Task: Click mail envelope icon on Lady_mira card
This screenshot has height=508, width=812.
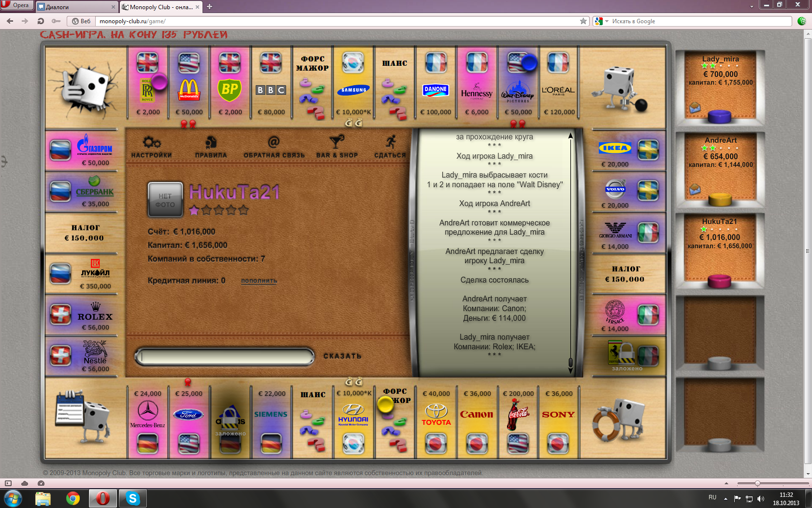Action: [695, 107]
